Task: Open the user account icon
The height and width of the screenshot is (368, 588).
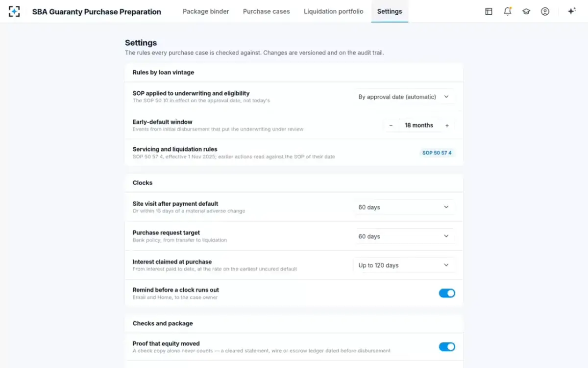Action: coord(545,11)
